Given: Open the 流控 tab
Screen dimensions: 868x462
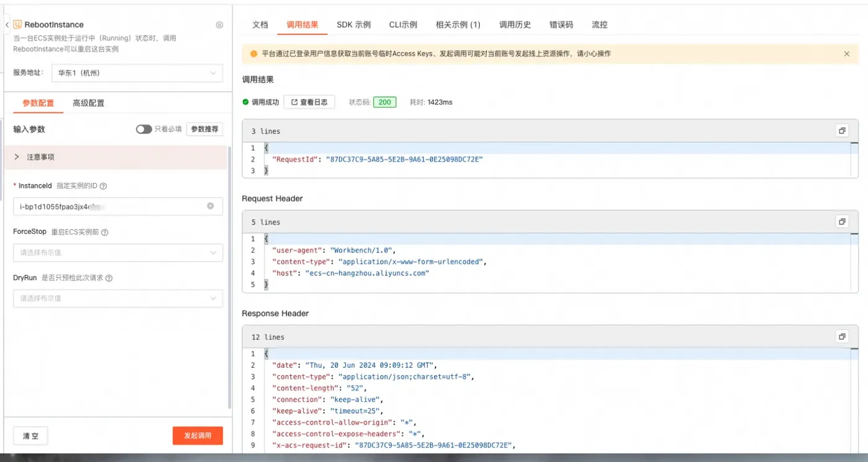Looking at the screenshot, I should pyautogui.click(x=600, y=25).
